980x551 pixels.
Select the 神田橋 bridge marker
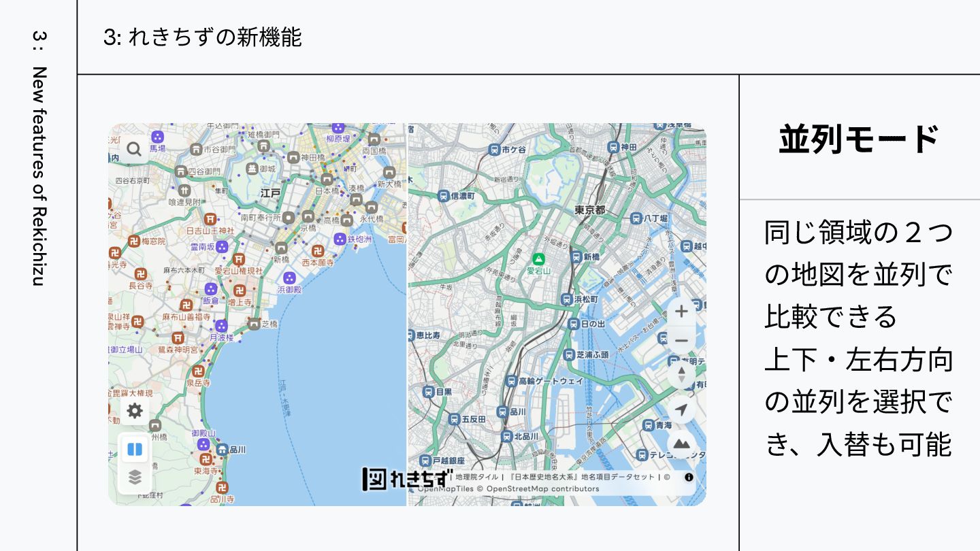pos(293,157)
